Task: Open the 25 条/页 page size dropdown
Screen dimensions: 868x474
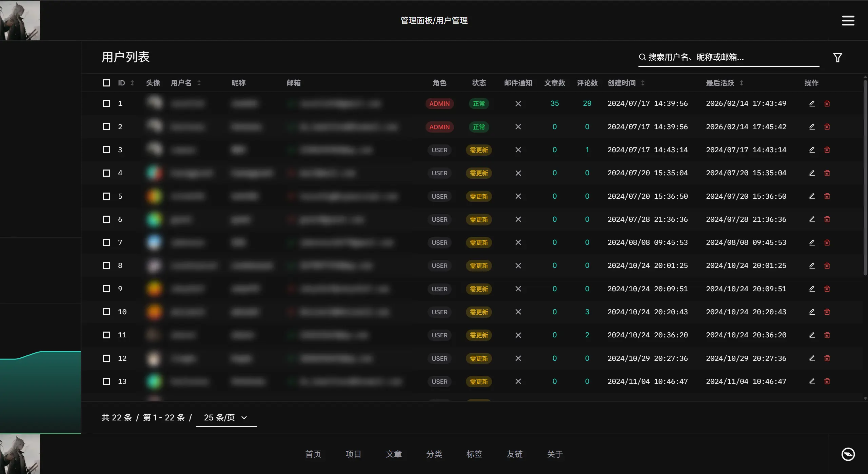Action: 226,418
